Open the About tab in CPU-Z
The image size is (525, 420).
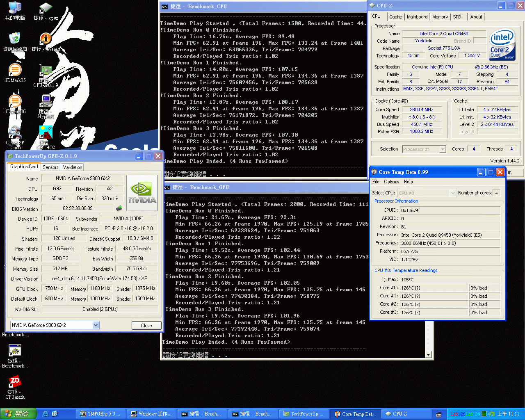click(476, 17)
